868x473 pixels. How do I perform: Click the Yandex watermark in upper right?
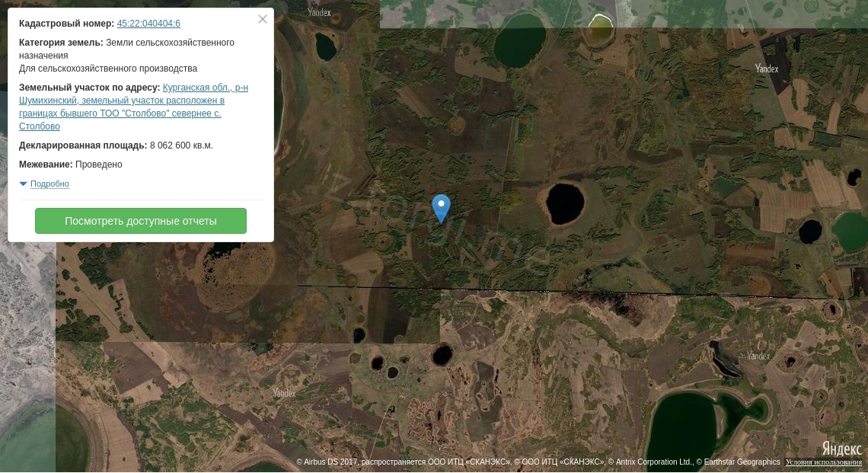pyautogui.click(x=767, y=69)
